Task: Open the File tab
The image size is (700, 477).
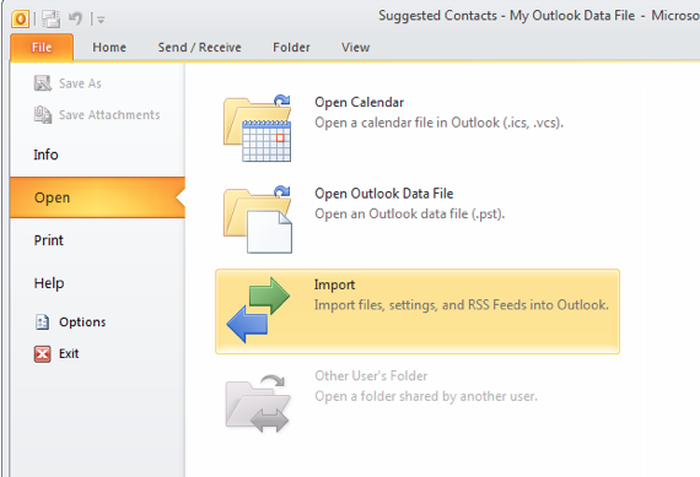Action: pyautogui.click(x=42, y=47)
